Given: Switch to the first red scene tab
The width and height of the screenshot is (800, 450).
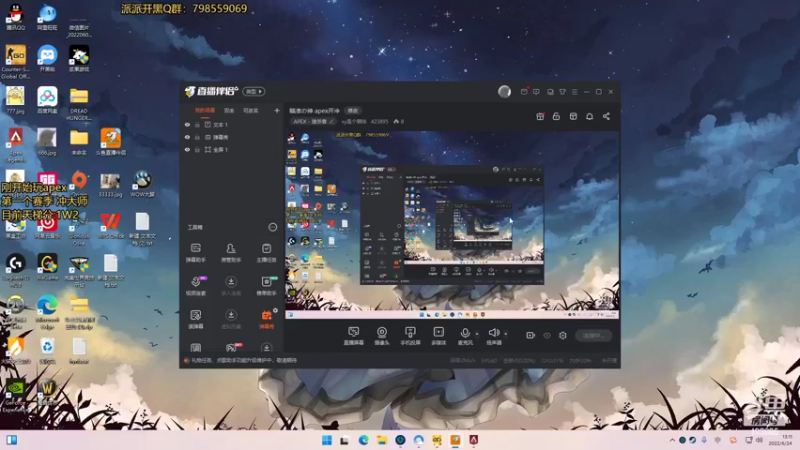Looking at the screenshot, I should (205, 110).
